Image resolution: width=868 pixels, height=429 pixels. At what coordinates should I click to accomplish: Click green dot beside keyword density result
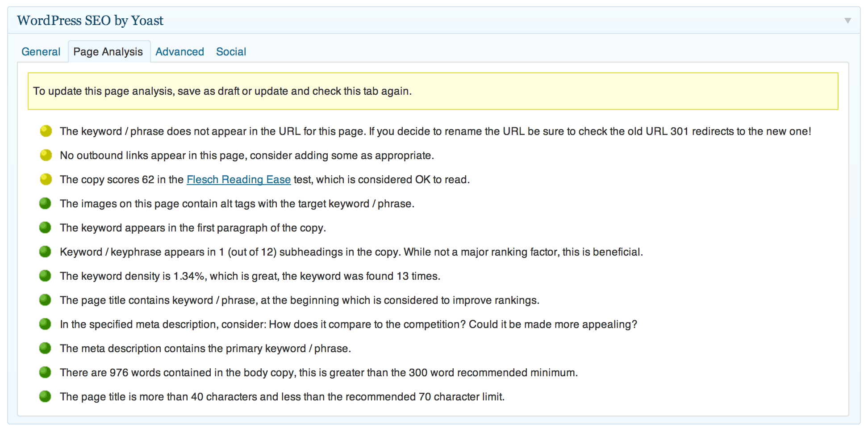45,276
